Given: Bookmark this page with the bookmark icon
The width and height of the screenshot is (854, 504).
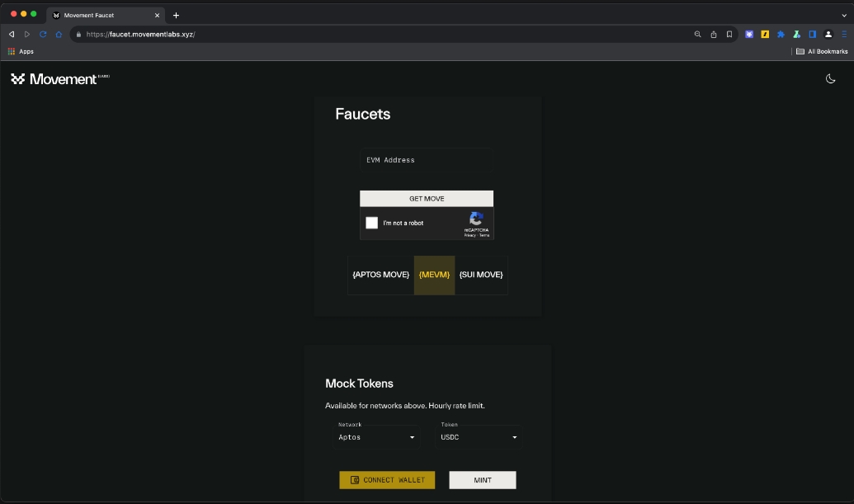Looking at the screenshot, I should [x=729, y=35].
